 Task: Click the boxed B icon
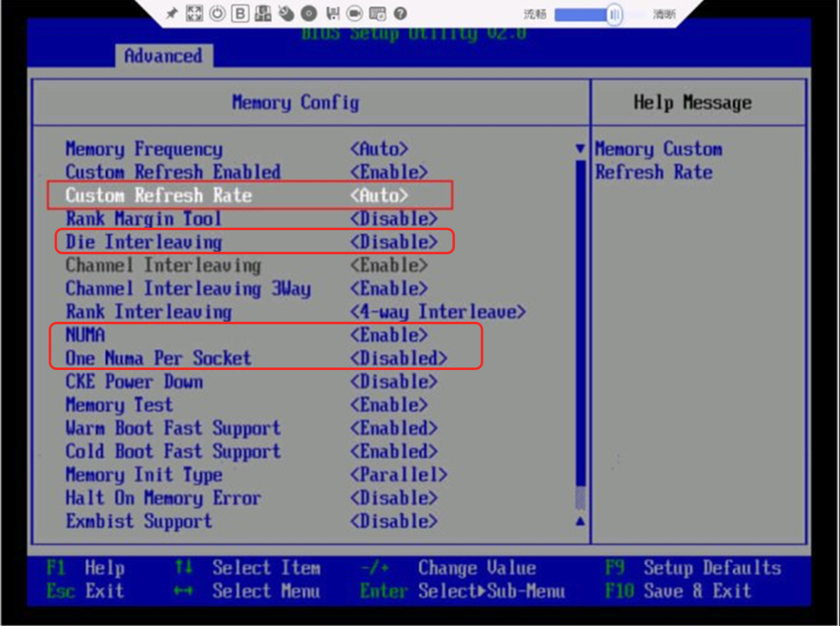(240, 14)
